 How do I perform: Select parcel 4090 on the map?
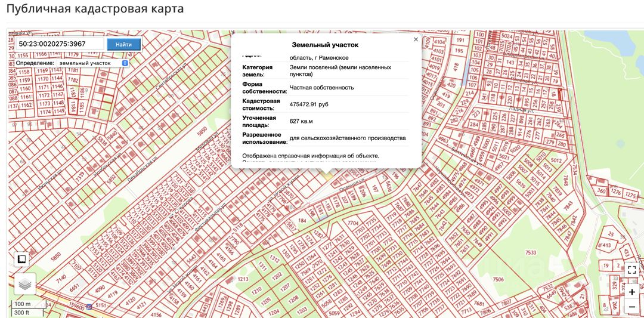[x=100, y=288]
